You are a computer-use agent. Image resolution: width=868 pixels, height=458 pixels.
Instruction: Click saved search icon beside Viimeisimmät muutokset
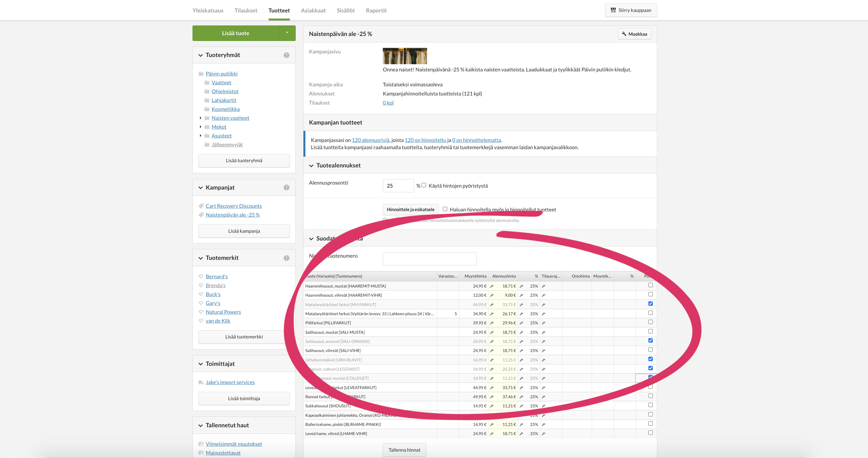pos(201,444)
